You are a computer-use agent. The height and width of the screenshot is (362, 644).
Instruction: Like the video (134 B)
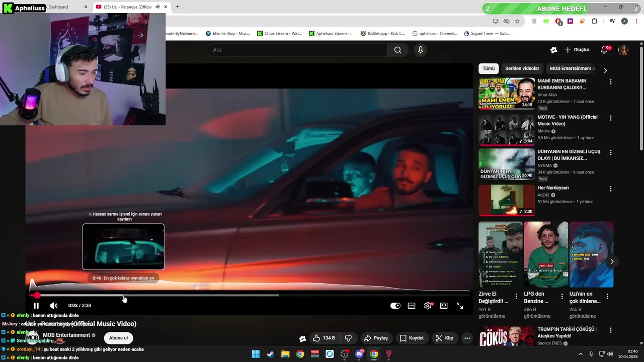[x=324, y=338]
